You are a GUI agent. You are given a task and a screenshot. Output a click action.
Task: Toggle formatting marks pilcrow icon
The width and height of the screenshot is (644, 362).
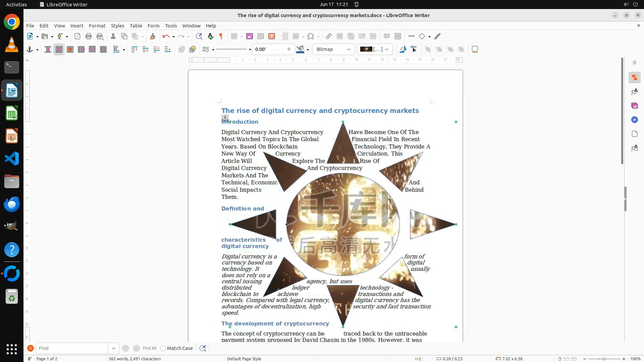point(221,36)
